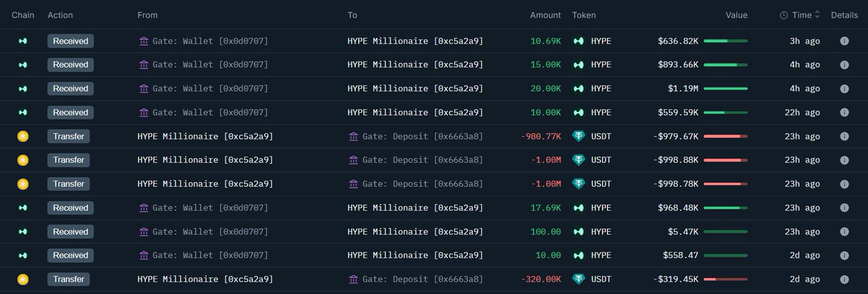Toggle sort arrows on Time column

pyautogui.click(x=817, y=15)
